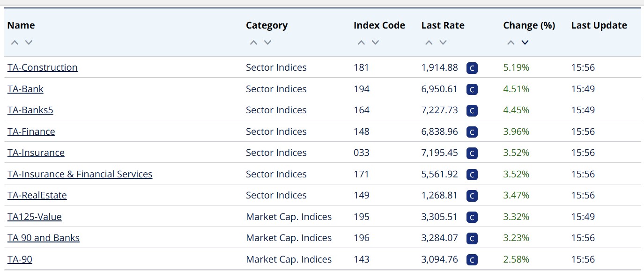This screenshot has height=271, width=644.
Task: Select the 4.45% change value
Action: click(x=516, y=110)
